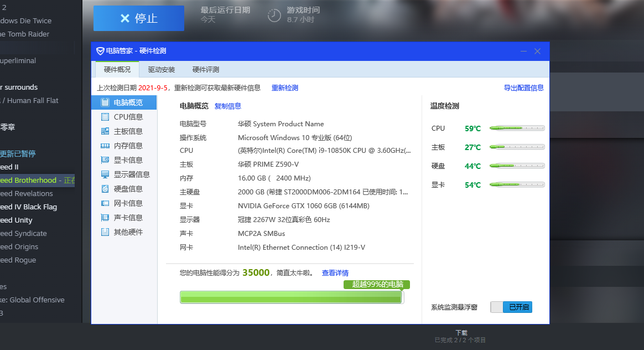
Task: Click the 显卡信息 graphics card icon
Action: coord(105,160)
